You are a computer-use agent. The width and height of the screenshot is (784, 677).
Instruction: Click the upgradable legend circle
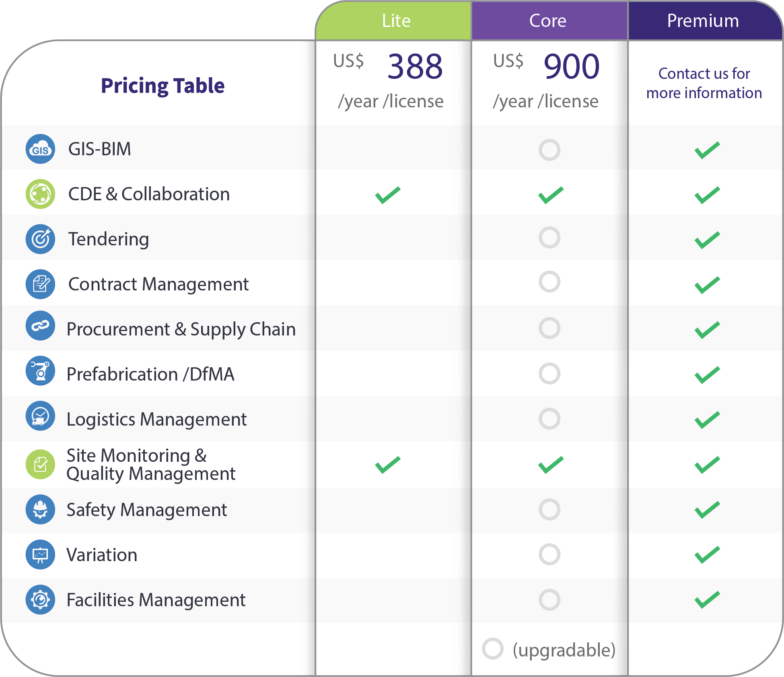[493, 648]
